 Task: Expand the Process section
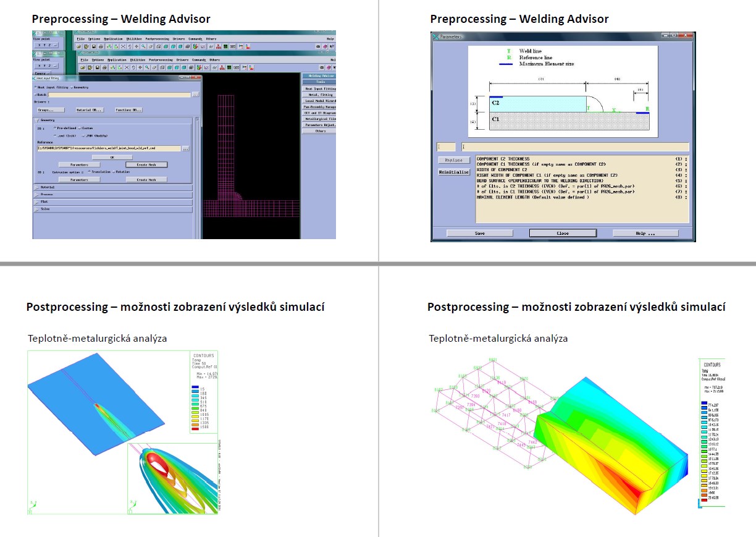37,195
